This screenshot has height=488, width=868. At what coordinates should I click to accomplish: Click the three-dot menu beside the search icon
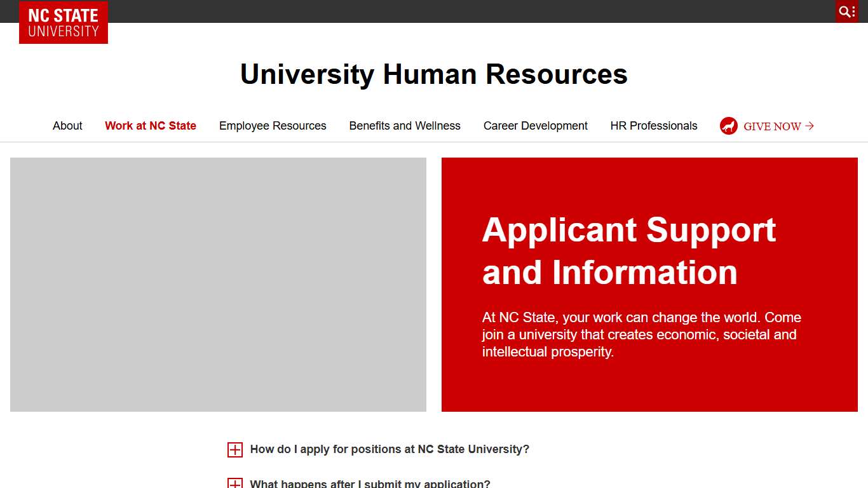pos(852,11)
